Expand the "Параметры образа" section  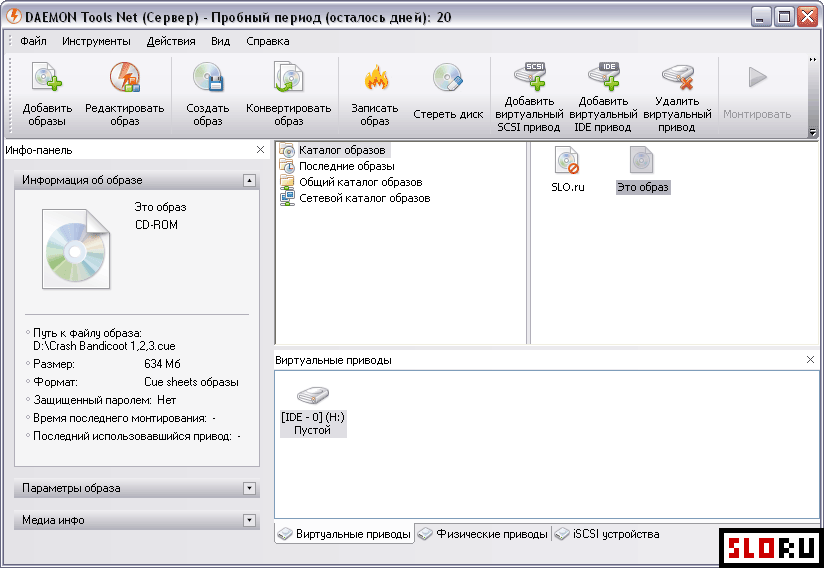tap(249, 488)
